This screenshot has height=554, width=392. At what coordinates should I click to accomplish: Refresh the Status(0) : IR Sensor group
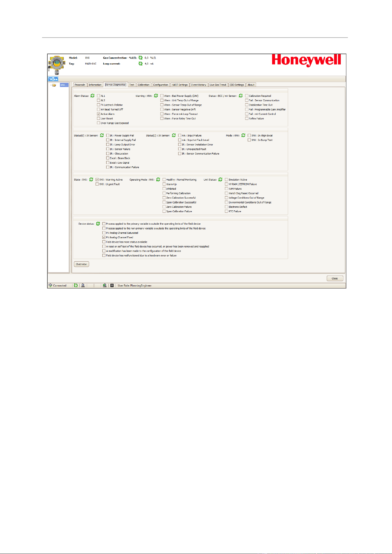[102, 135]
